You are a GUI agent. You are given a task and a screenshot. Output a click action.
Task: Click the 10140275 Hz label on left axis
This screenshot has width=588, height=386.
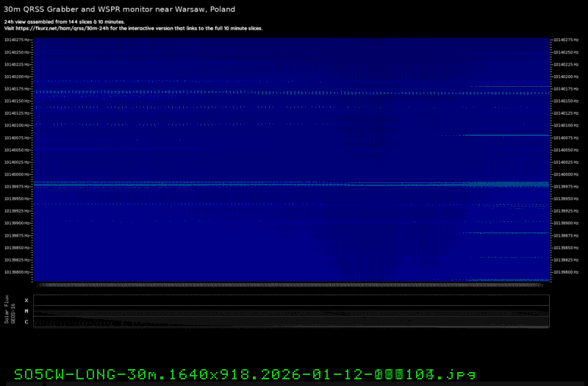click(17, 40)
